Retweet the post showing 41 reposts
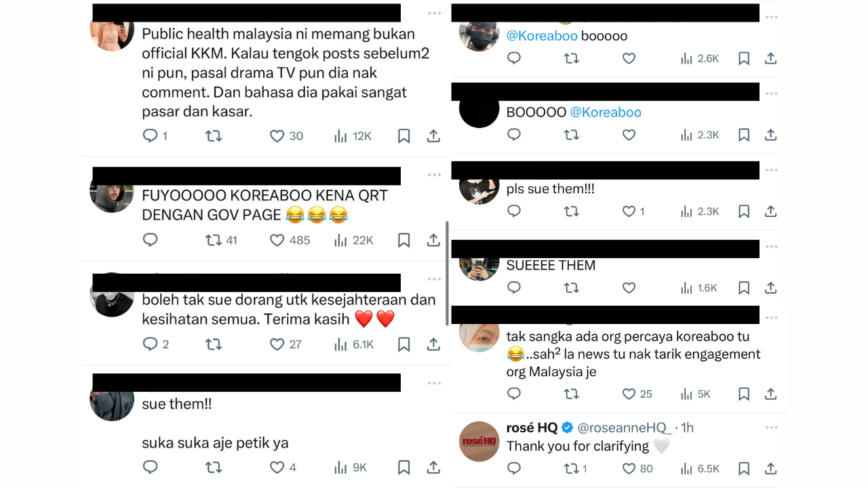868x488 pixels. (x=222, y=240)
